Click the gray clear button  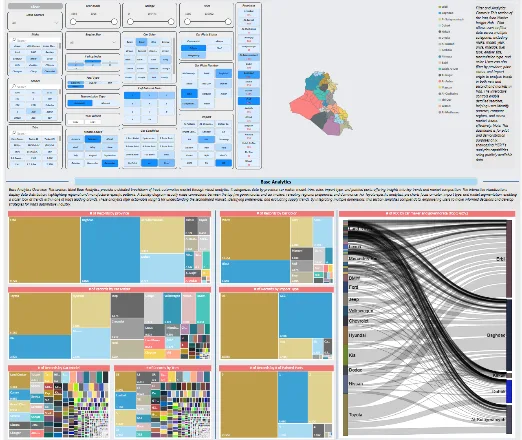35,6
